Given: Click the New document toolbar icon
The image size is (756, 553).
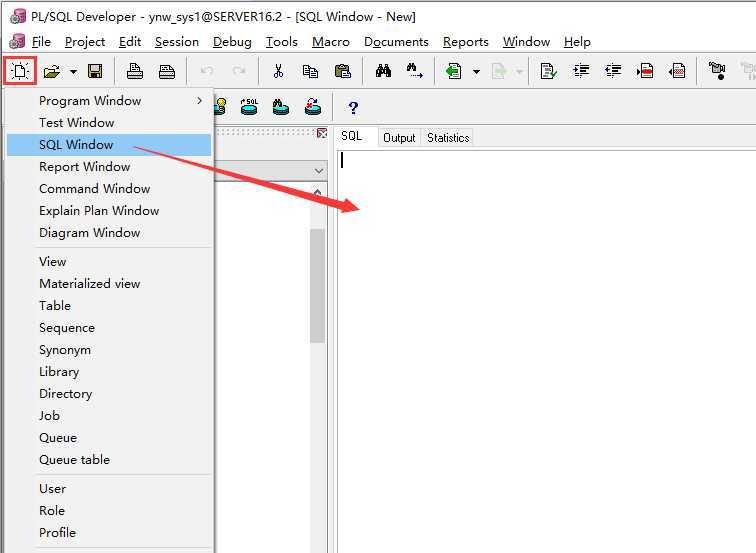Looking at the screenshot, I should [x=20, y=71].
